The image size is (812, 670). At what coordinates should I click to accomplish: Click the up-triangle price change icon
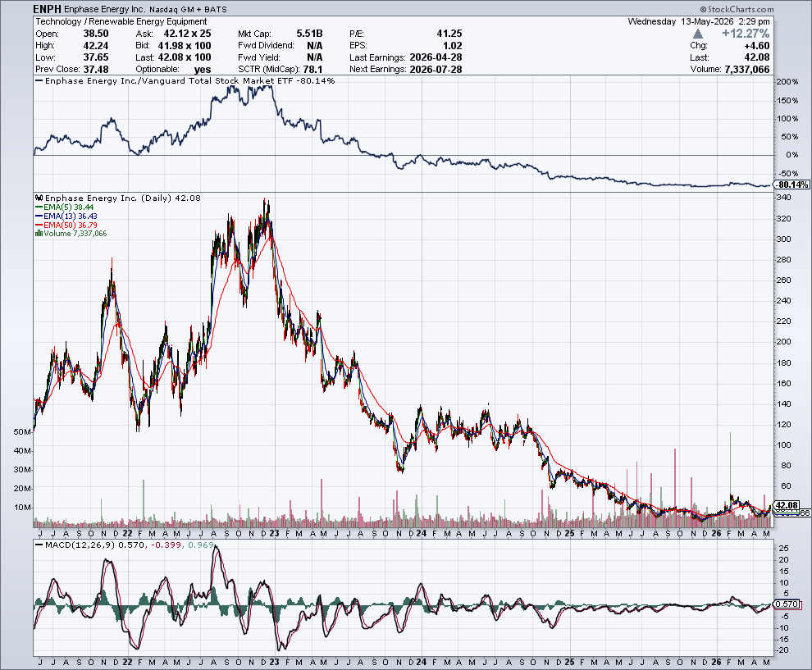pyautogui.click(x=697, y=34)
